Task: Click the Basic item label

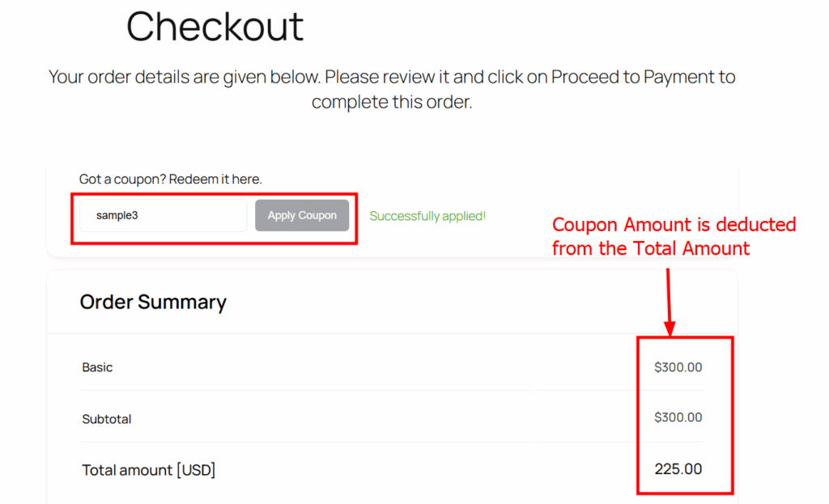Action: [97, 367]
